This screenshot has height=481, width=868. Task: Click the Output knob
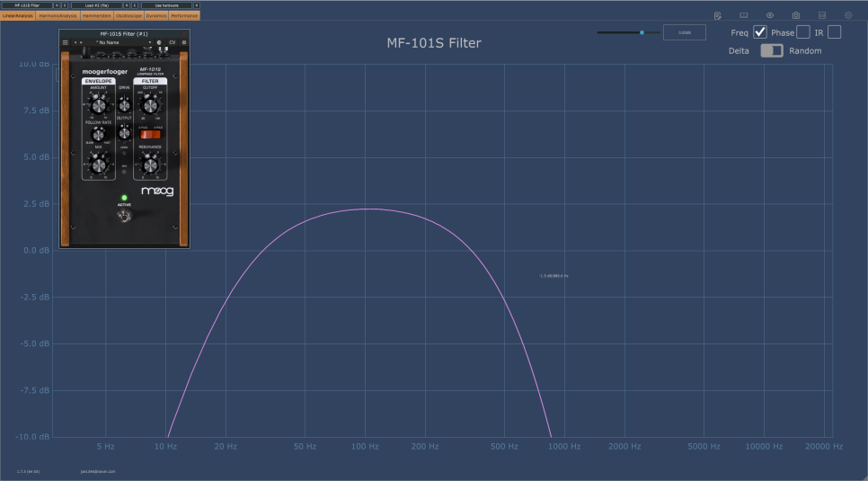click(x=125, y=133)
